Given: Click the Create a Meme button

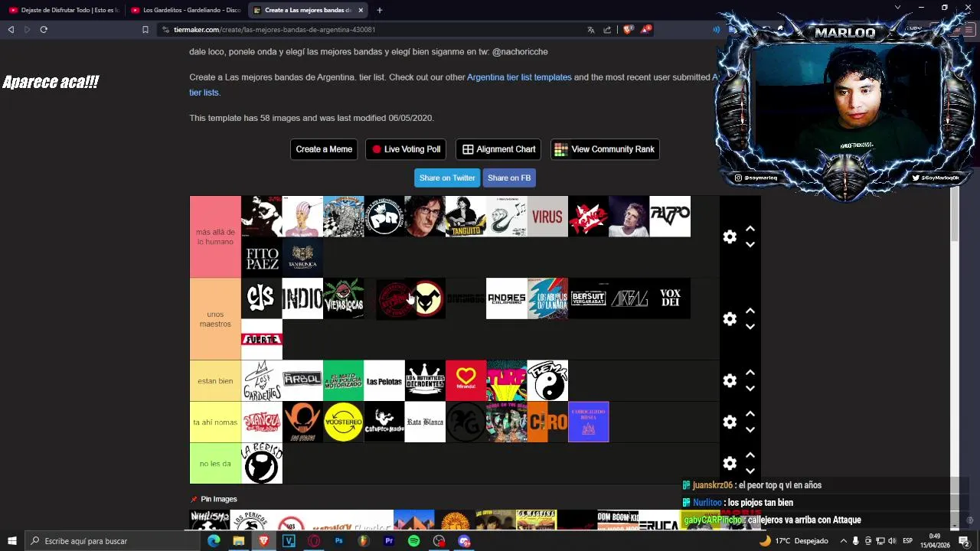Looking at the screenshot, I should pos(324,149).
